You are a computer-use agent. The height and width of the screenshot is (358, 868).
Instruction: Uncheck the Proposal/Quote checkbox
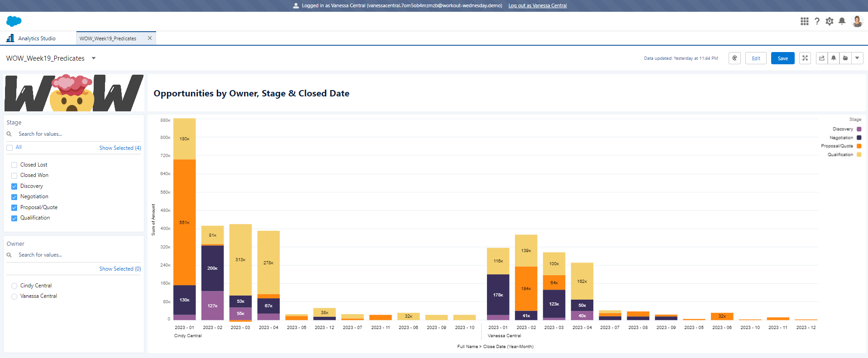[x=14, y=207]
